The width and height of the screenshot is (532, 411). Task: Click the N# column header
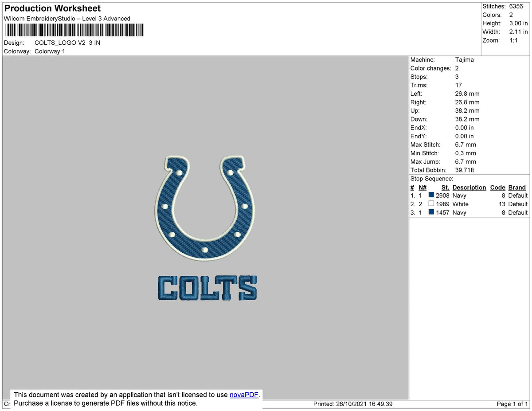(422, 187)
